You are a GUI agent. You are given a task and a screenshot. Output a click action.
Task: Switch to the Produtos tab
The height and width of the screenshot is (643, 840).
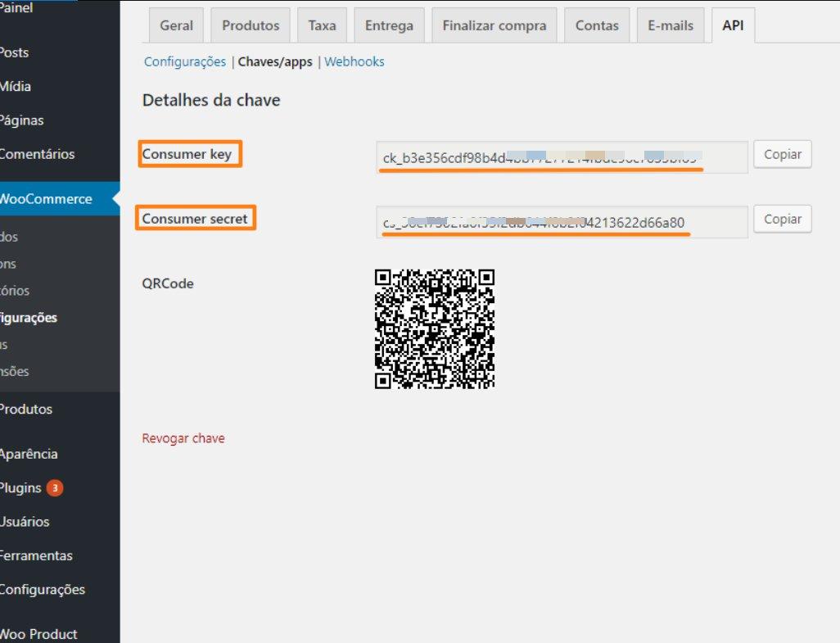coord(251,25)
